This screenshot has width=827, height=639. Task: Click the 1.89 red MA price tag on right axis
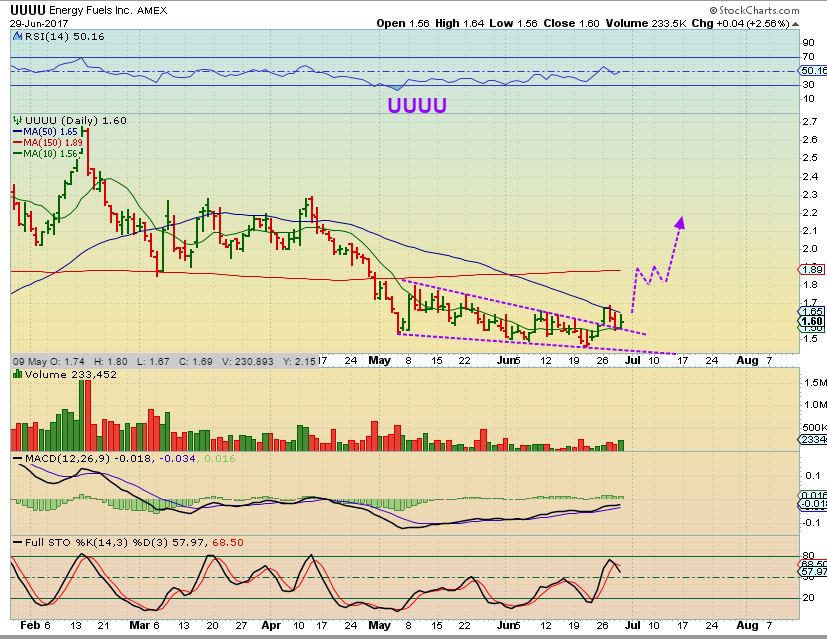pos(812,269)
